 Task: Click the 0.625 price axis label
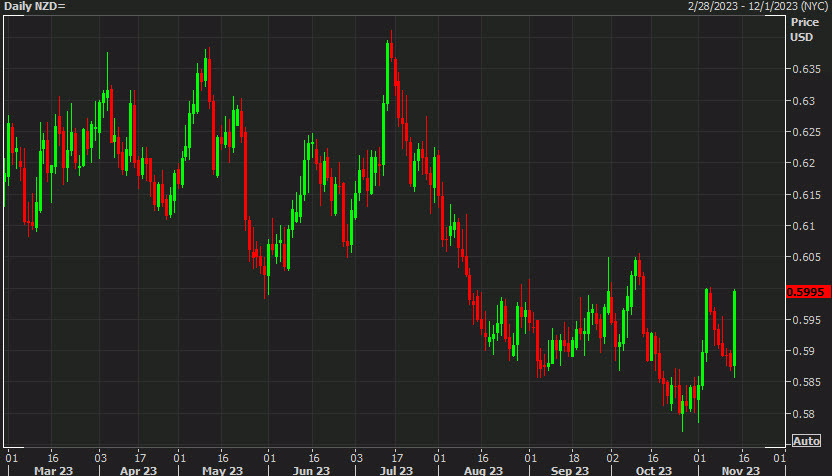807,132
